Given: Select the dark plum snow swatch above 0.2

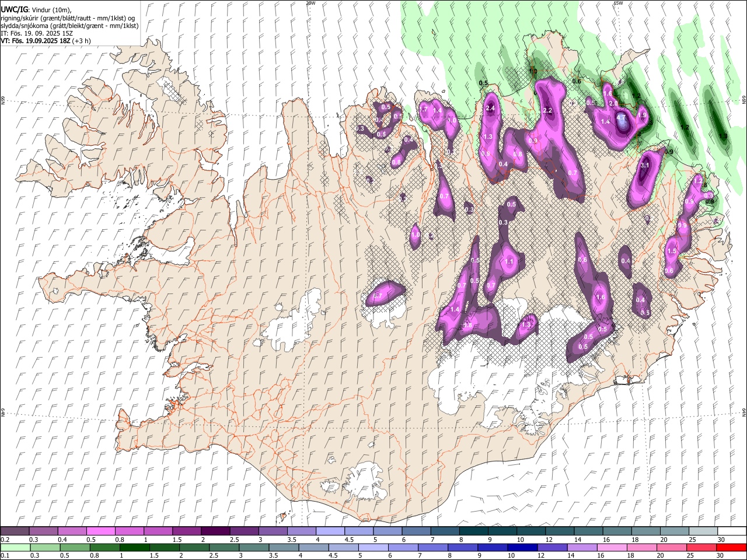Looking at the screenshot, I should click(x=15, y=531).
